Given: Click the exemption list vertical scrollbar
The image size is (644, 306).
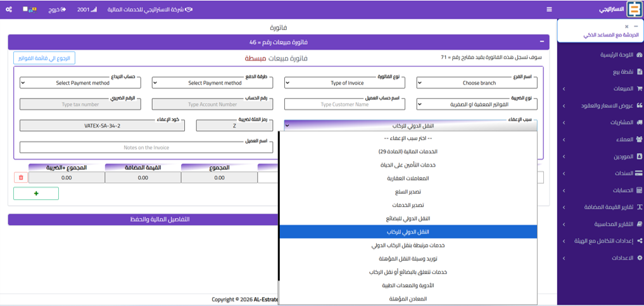Looking at the screenshot, I should tap(279, 205).
